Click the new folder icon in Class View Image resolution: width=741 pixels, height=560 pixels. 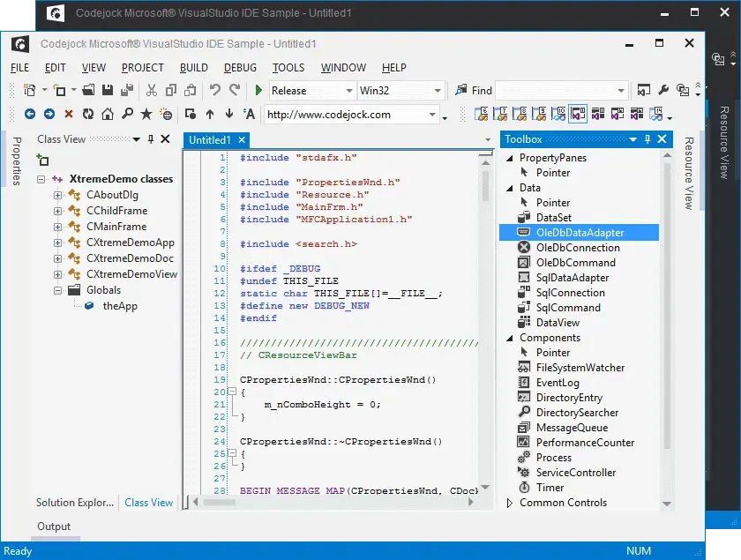point(42,160)
